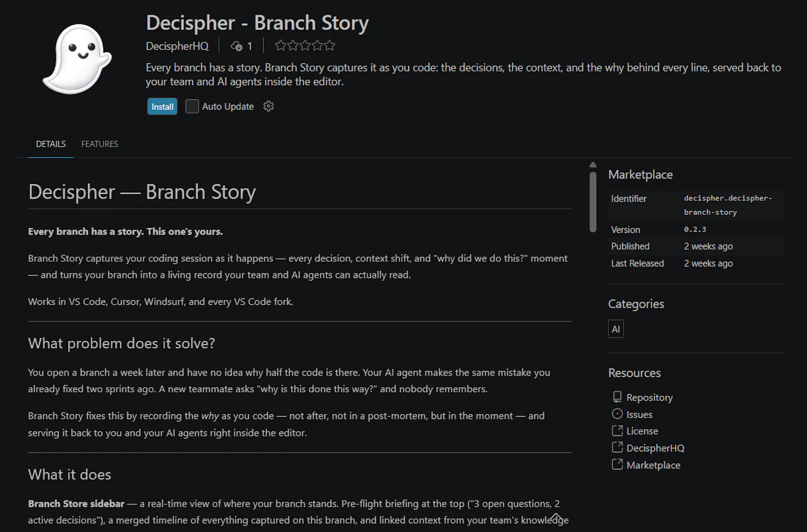
Task: Click the scrollbar up arrow
Action: point(593,165)
